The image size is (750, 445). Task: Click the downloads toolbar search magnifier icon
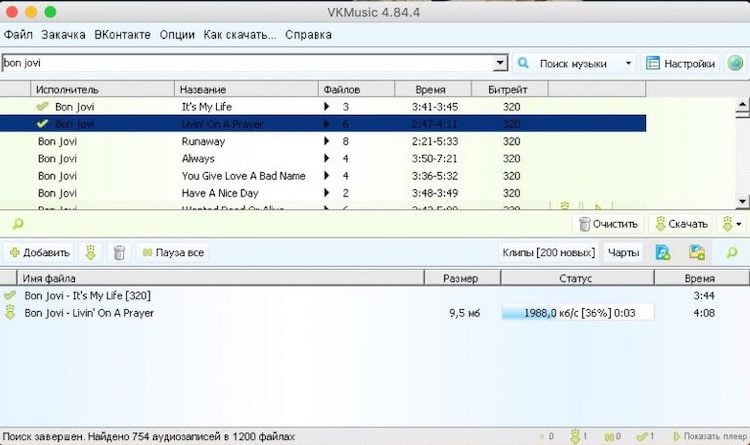coord(732,252)
